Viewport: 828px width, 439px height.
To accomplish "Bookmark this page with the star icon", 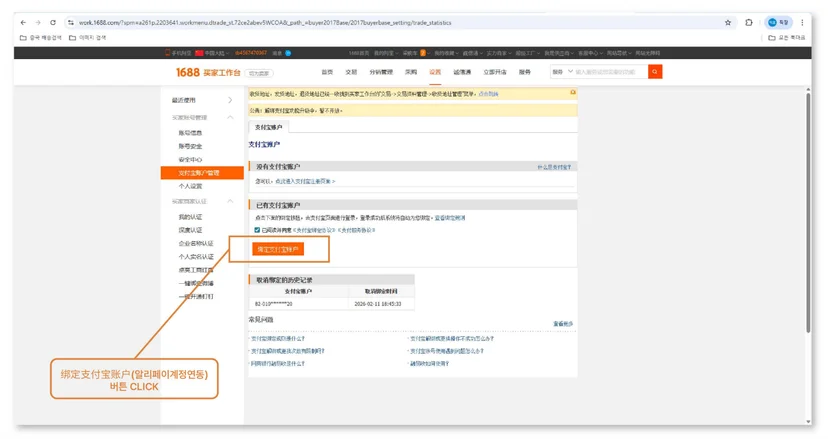I will (728, 23).
